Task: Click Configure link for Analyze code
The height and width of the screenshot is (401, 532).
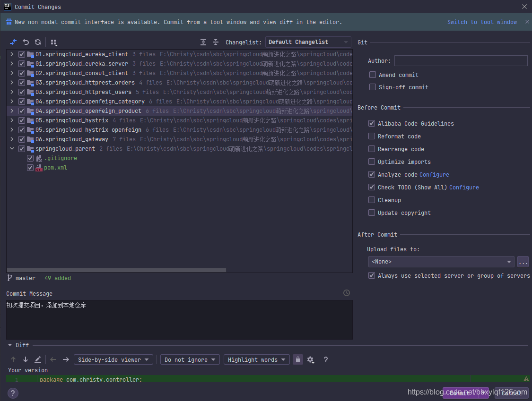Action: pyautogui.click(x=434, y=175)
